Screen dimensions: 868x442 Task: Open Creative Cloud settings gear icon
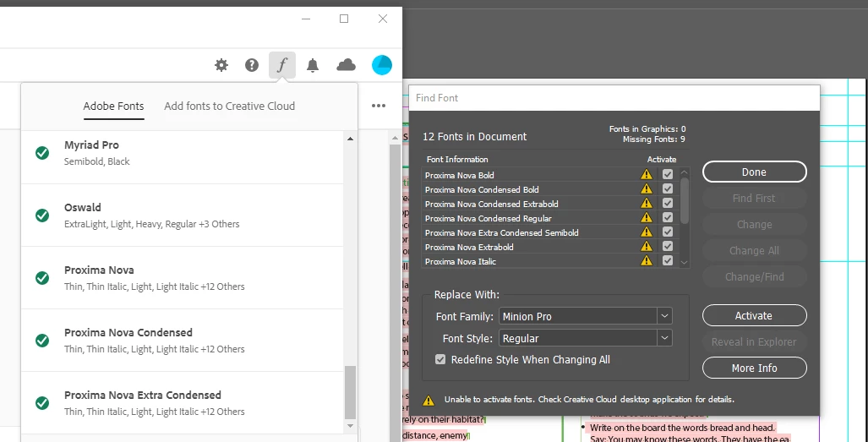[221, 65]
